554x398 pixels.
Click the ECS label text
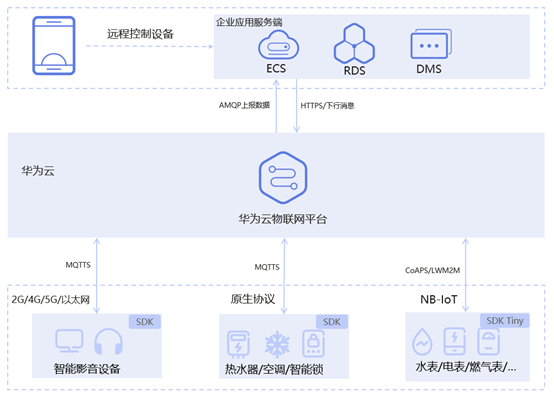pyautogui.click(x=276, y=68)
